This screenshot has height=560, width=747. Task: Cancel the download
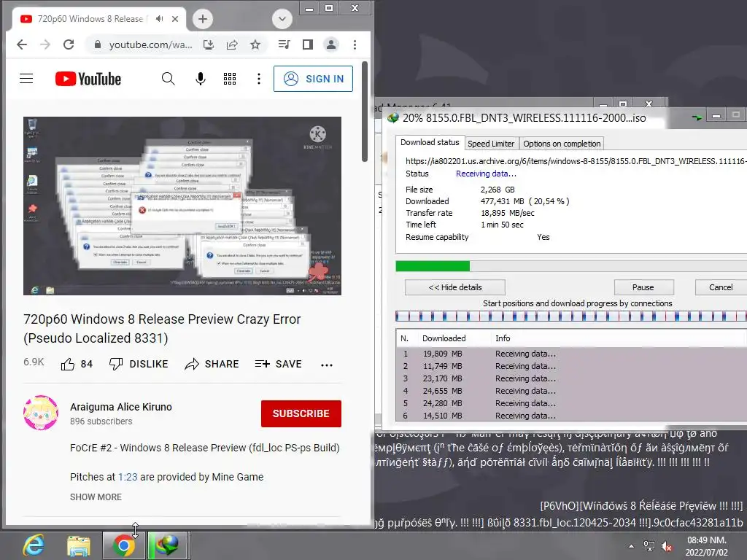click(721, 287)
